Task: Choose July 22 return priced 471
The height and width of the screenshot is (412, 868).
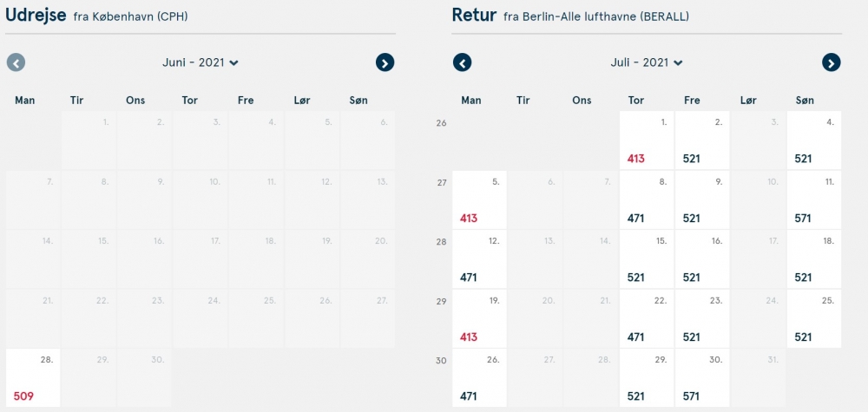Action: pos(646,318)
